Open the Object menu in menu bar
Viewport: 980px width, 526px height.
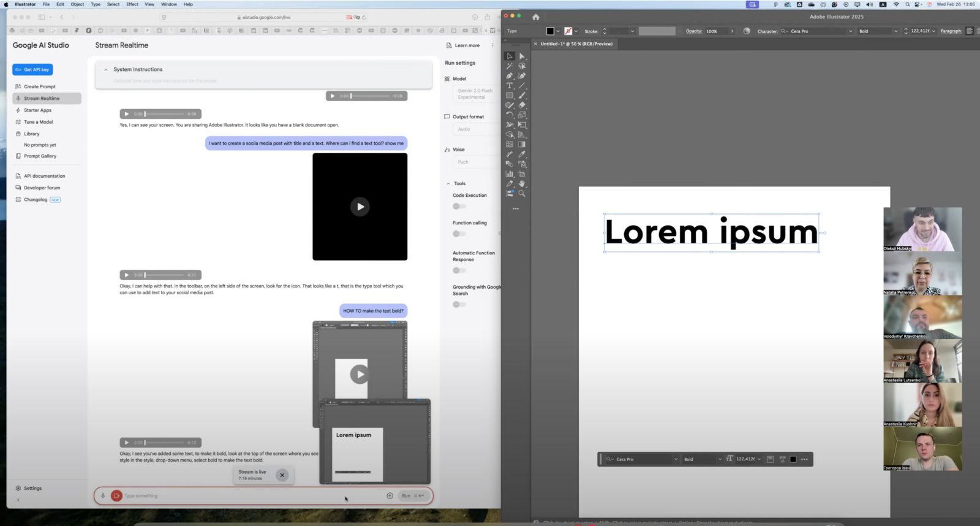[77, 4]
